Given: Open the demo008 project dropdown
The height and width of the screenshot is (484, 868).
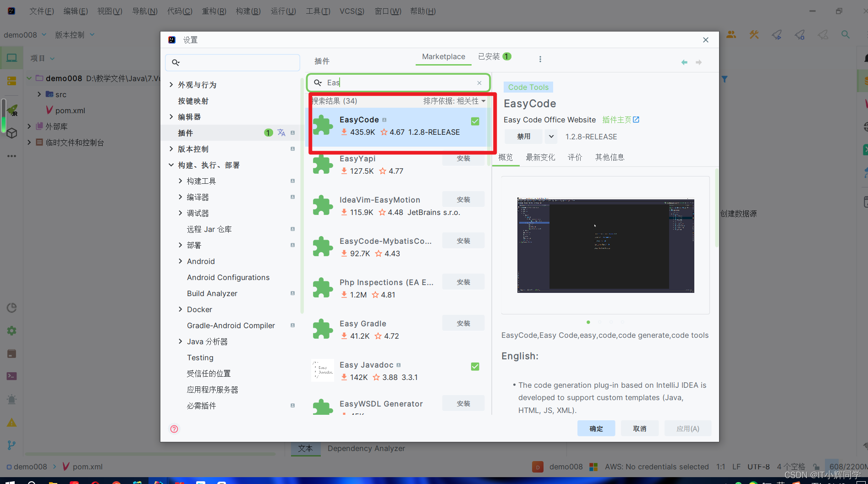Looking at the screenshot, I should tap(25, 34).
